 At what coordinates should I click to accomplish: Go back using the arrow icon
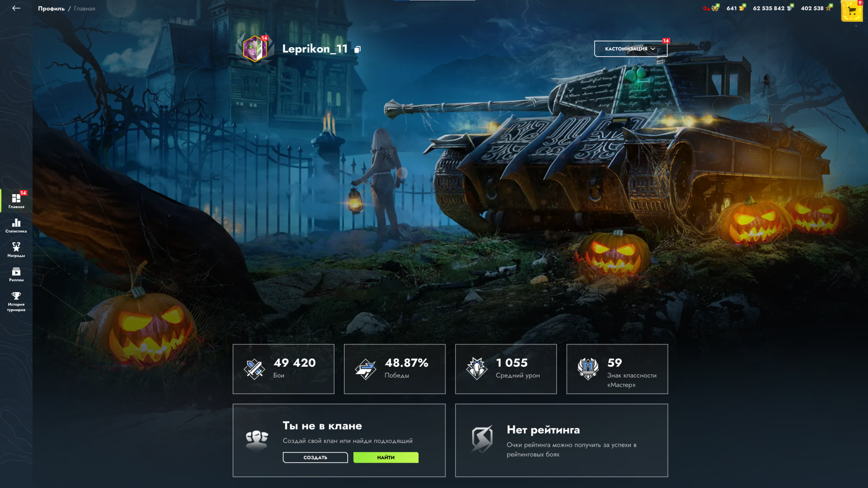tap(16, 8)
